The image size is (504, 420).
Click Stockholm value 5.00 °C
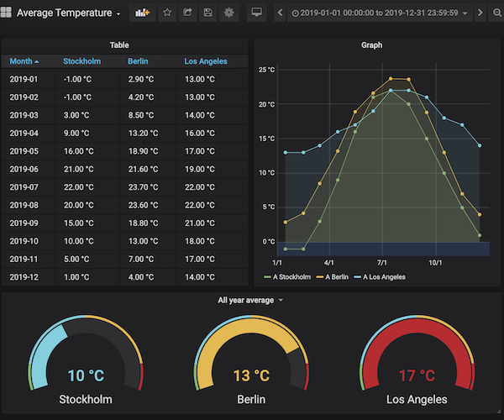click(x=76, y=259)
